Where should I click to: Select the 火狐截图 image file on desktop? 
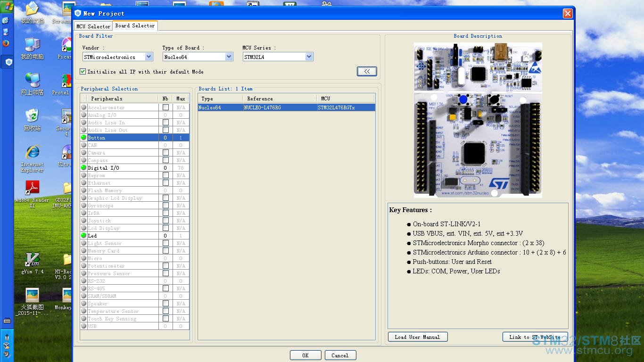click(x=32, y=302)
